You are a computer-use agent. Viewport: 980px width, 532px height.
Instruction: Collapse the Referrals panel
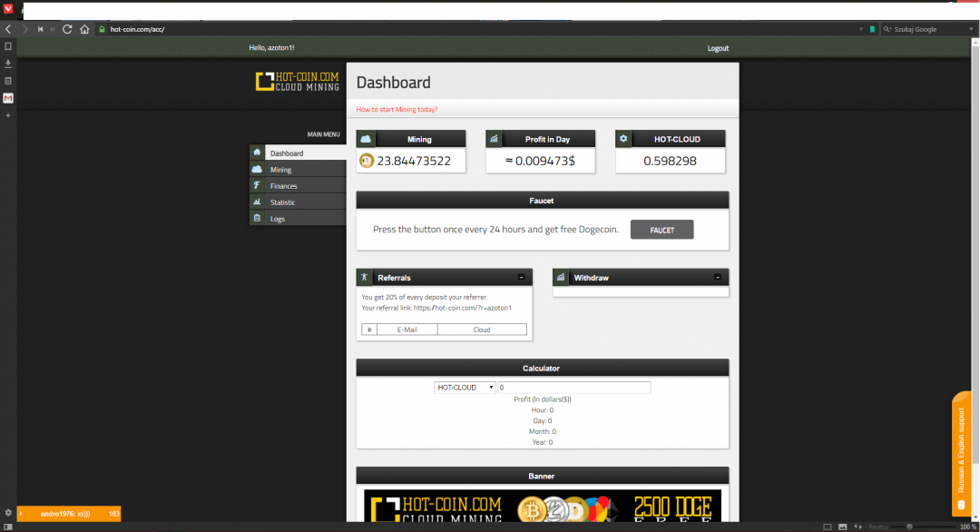point(521,277)
